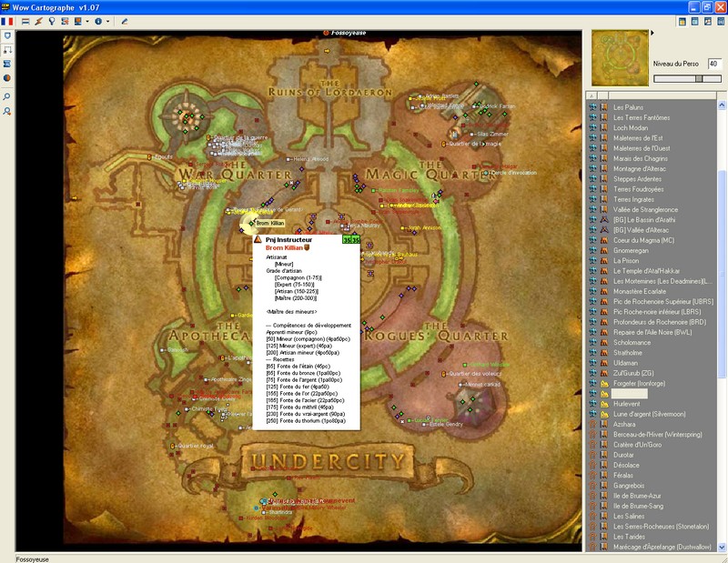Select Monastère Ecarlate entry
Viewport: 728px width, 563px height.
pos(640,291)
